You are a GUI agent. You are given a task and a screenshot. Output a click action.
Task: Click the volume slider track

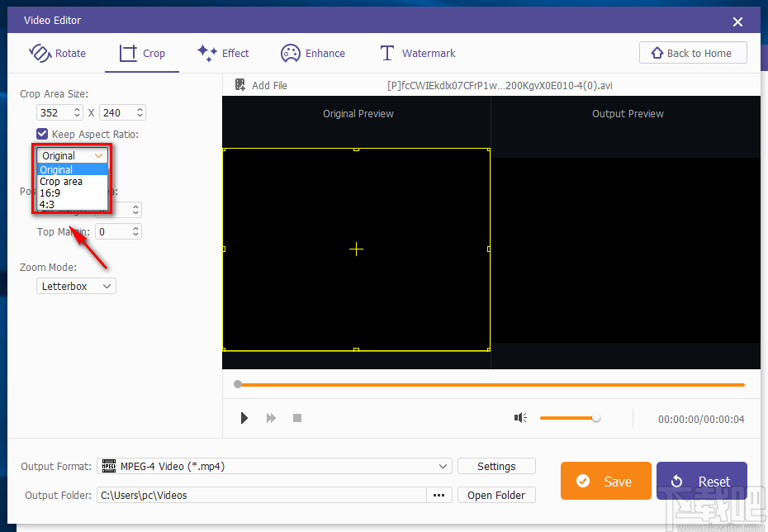(x=568, y=418)
